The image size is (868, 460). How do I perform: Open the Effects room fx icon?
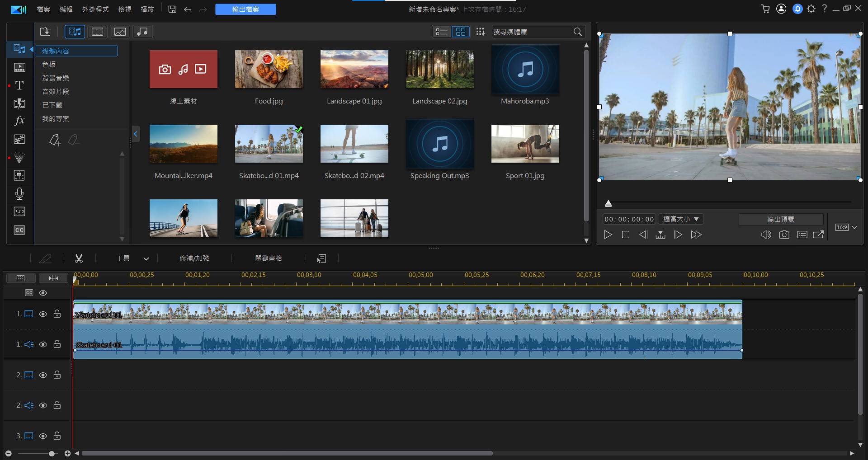coord(19,121)
